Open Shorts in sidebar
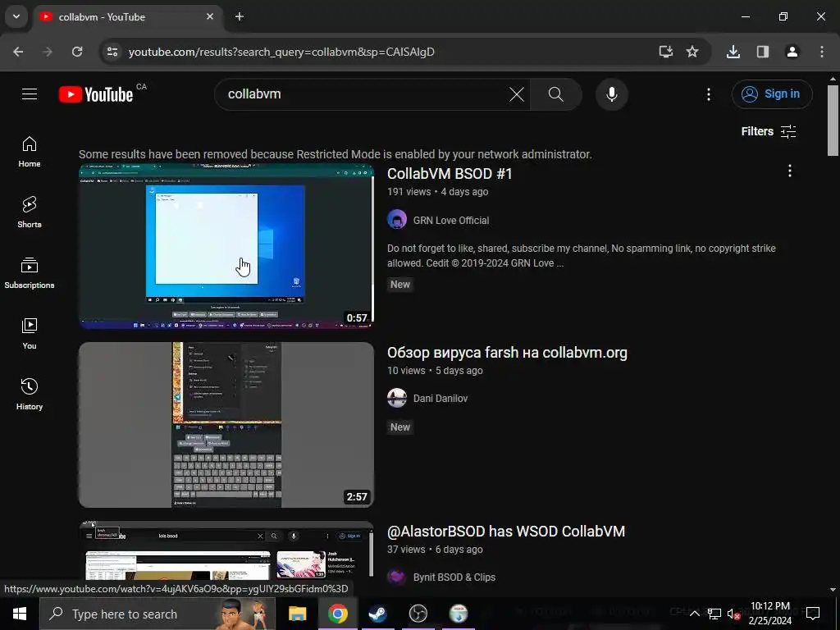The image size is (840, 630). tap(30, 212)
